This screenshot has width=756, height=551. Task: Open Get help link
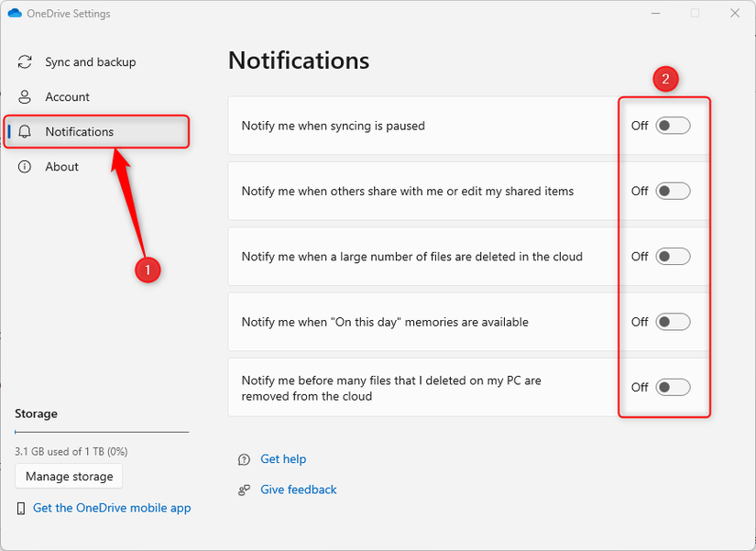[x=283, y=458]
